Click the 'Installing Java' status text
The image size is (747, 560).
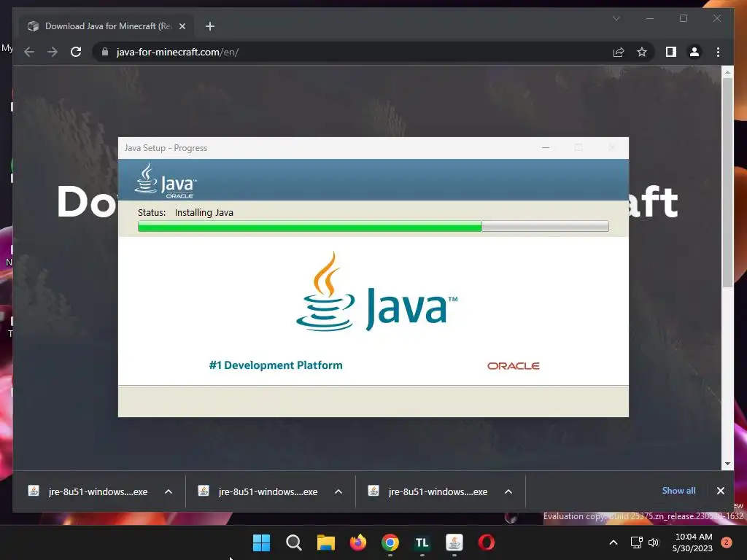[204, 212]
